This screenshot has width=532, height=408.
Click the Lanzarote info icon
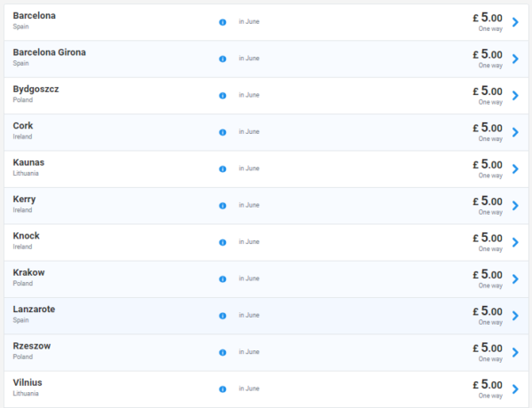223,315
